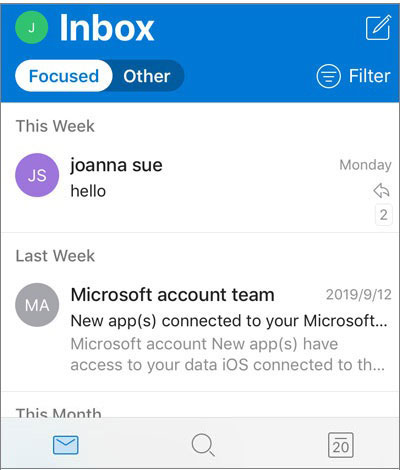
Task: Switch to the Other inbox
Action: [x=147, y=76]
